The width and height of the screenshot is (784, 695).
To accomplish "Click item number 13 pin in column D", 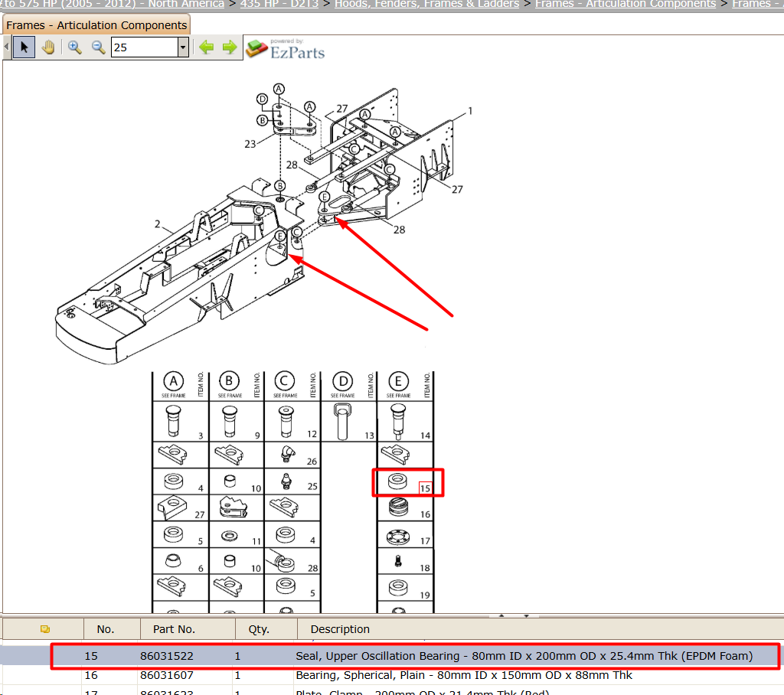I will click(342, 422).
